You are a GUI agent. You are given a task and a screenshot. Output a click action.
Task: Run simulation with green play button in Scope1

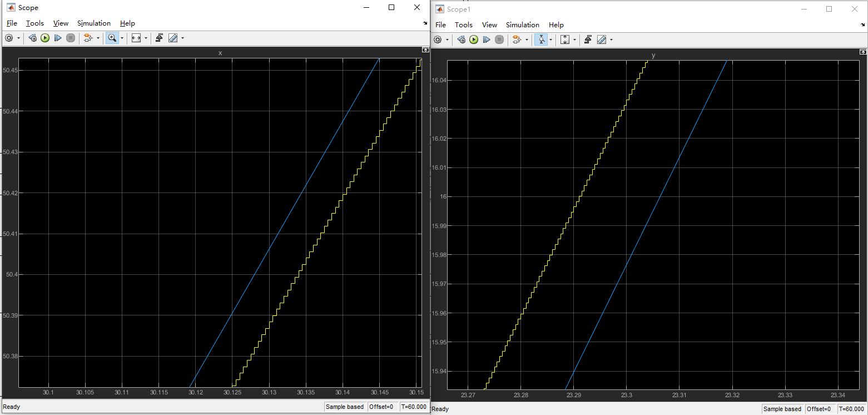click(474, 40)
